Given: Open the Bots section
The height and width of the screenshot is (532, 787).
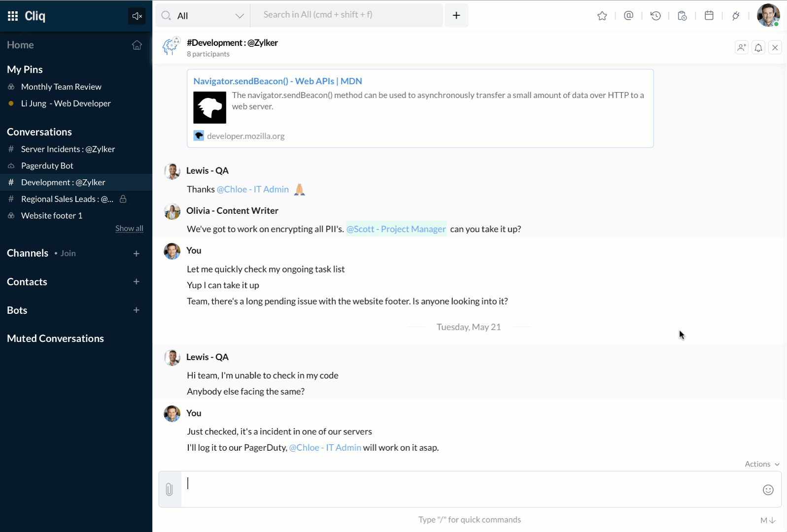Looking at the screenshot, I should [x=17, y=310].
